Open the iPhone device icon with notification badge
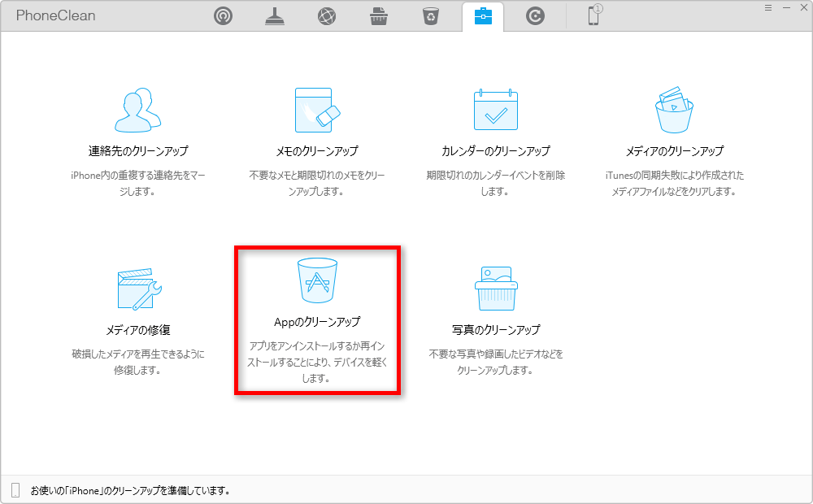813x504 pixels. click(x=592, y=15)
